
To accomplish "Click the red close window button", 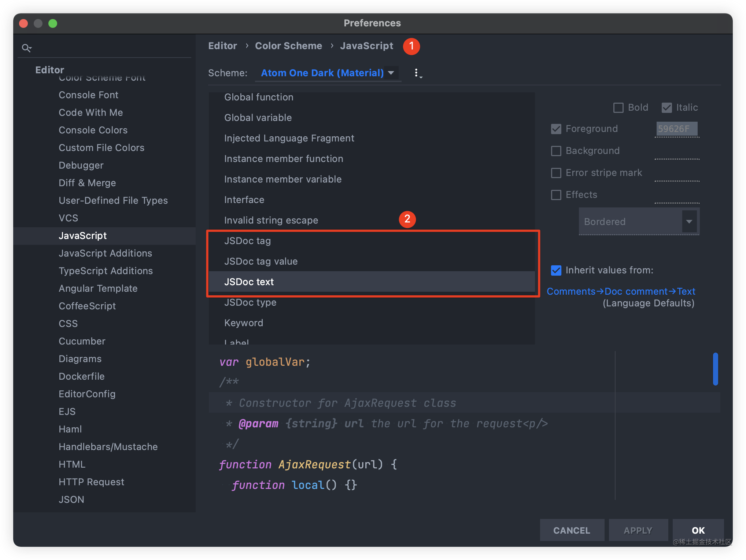I will coord(23,23).
